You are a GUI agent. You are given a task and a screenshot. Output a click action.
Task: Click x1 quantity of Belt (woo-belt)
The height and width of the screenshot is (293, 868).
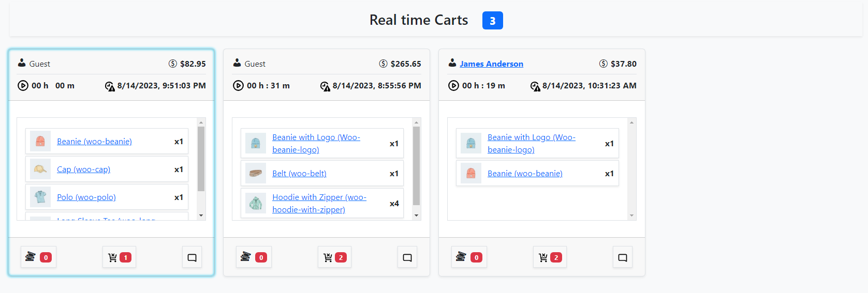[394, 174]
